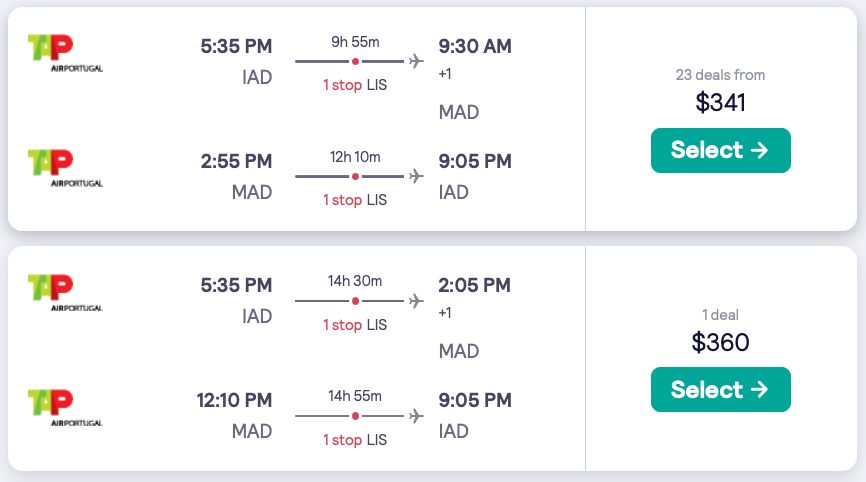Click the "23 deals from" text
The image size is (866, 482).
(x=720, y=75)
